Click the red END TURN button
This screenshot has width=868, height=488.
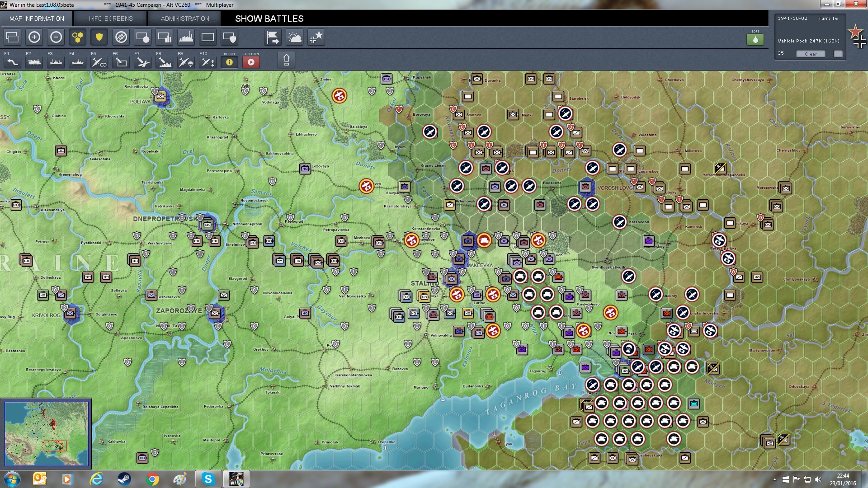point(251,62)
